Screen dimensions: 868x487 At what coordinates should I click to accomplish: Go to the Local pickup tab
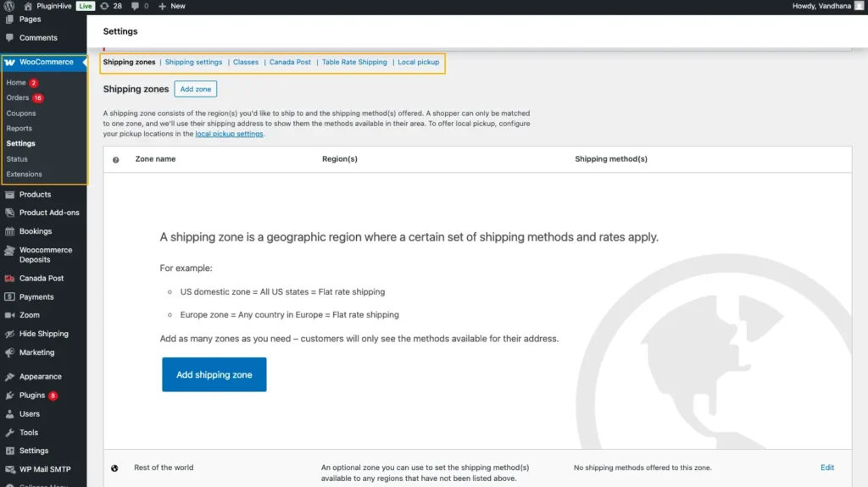pos(419,63)
